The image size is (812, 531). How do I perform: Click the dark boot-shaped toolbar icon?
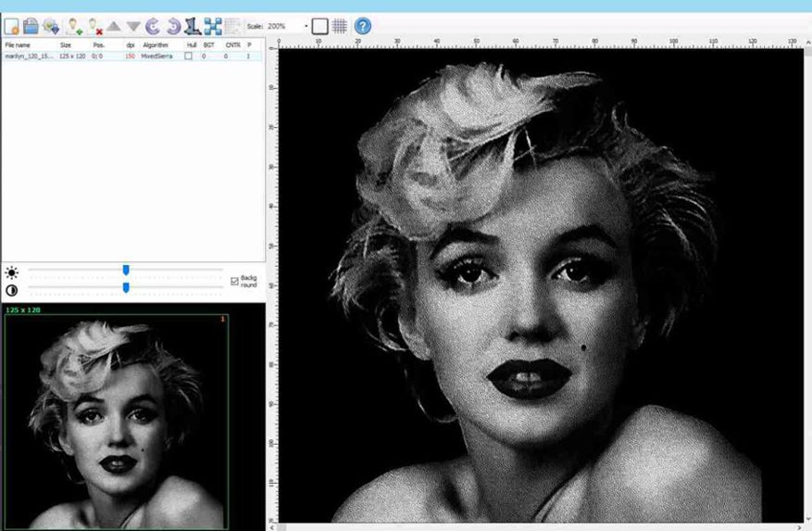pyautogui.click(x=193, y=26)
